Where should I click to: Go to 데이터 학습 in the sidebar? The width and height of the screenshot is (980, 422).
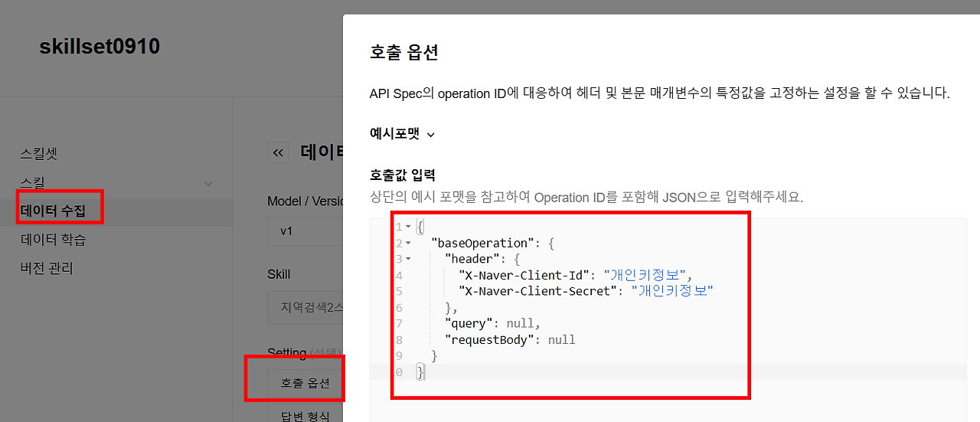tap(53, 240)
